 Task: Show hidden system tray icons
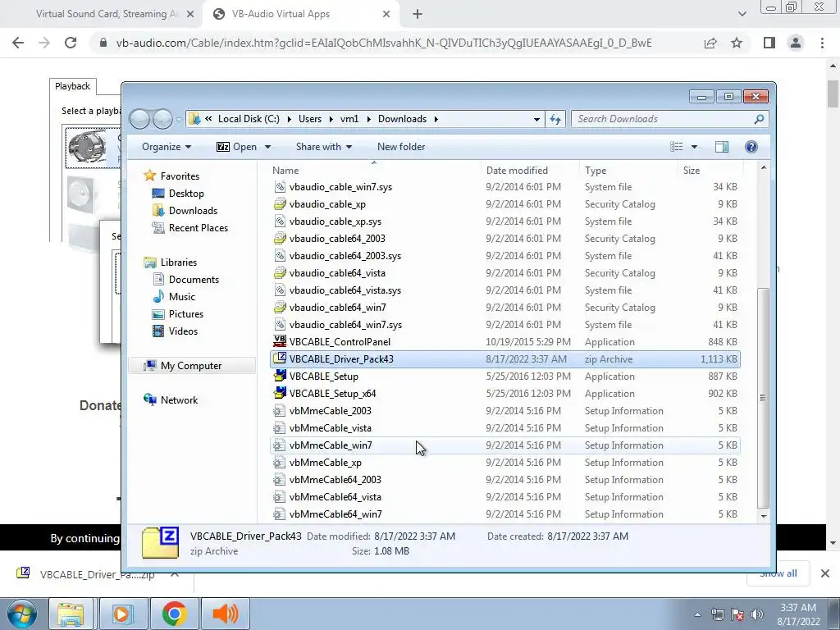(x=697, y=614)
